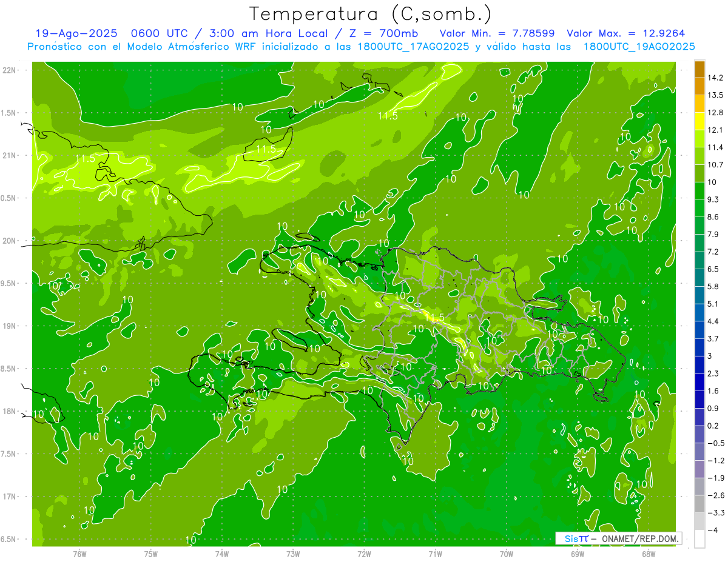Click the 2.3 color scale value

pyautogui.click(x=713, y=373)
